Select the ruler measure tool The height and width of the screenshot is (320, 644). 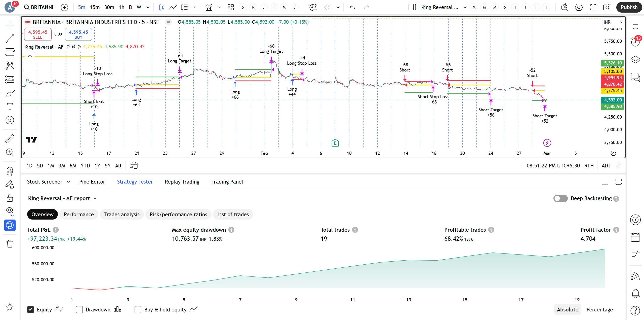10,138
